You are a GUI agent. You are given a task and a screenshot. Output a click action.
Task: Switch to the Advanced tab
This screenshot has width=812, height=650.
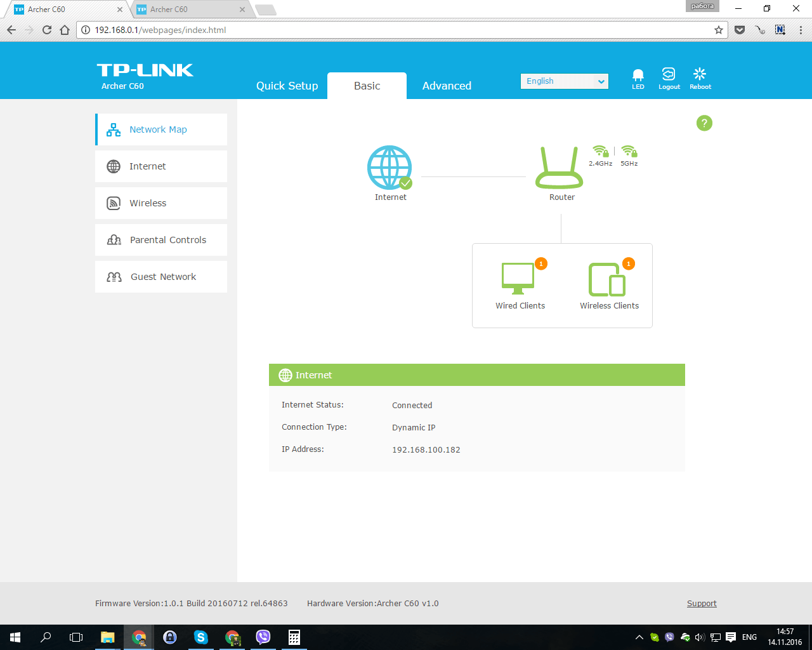click(447, 86)
